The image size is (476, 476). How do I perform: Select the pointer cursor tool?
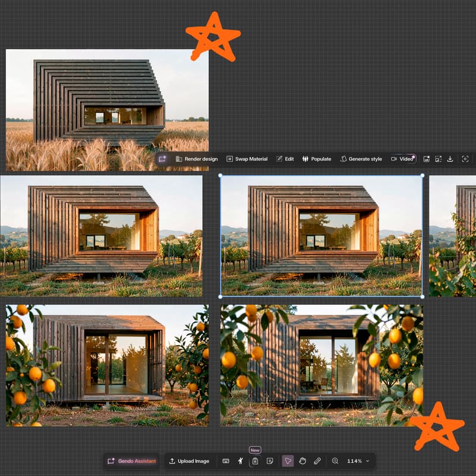pyautogui.click(x=287, y=461)
